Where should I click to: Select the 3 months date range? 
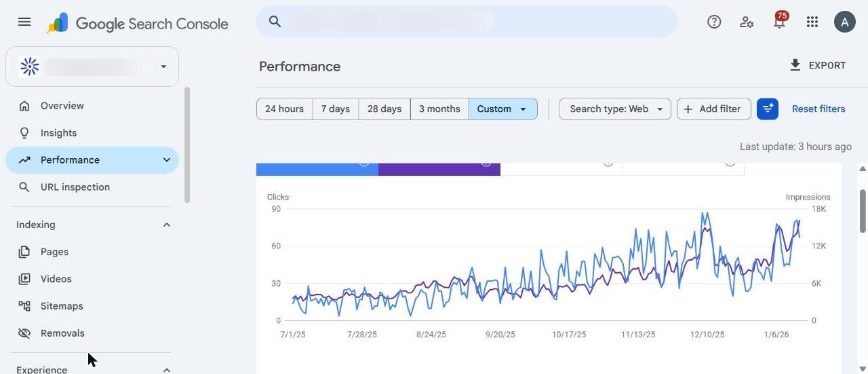[x=439, y=109]
